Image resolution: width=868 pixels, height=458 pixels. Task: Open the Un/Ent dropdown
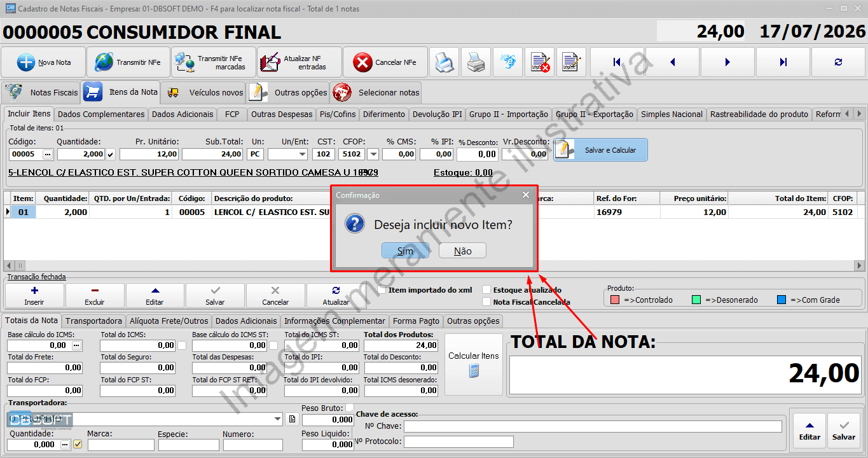[301, 154]
